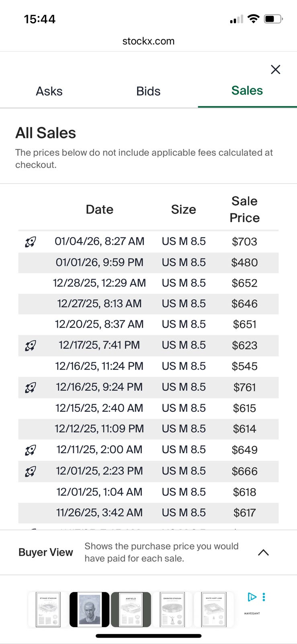297x644 pixels.
Task: Open the Etihad Stadium ad thumbnail
Action: pos(48,609)
